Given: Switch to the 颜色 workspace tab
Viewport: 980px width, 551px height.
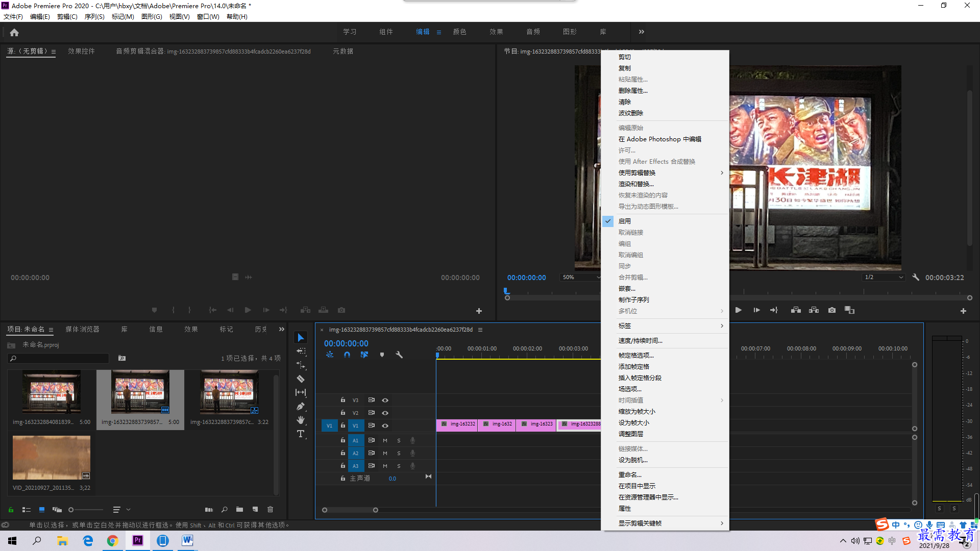Looking at the screenshot, I should 460,32.
